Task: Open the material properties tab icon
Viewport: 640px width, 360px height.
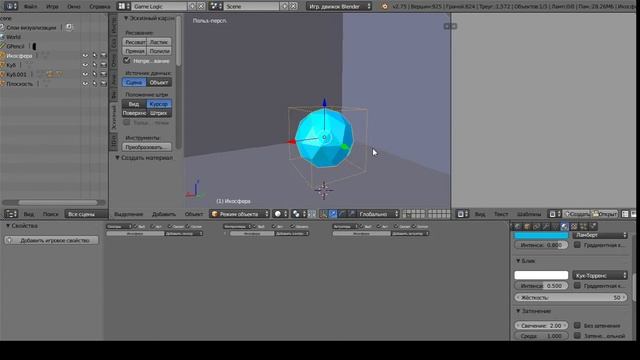Action: 564,227
